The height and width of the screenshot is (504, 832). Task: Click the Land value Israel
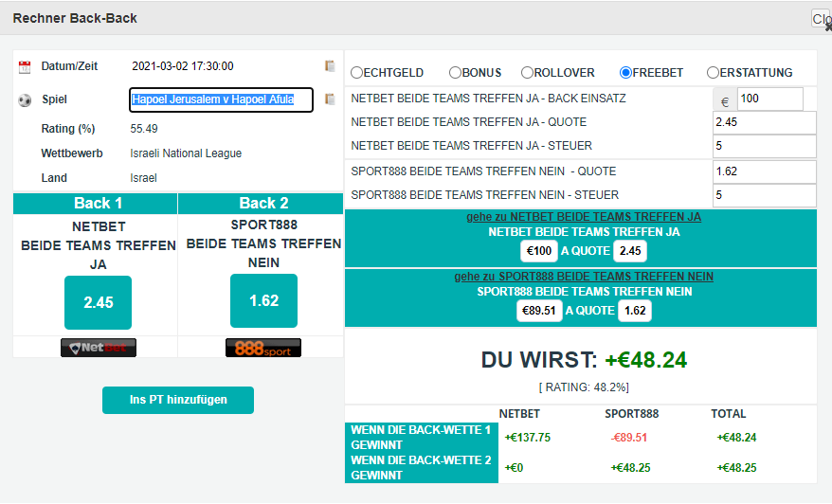[x=143, y=178]
